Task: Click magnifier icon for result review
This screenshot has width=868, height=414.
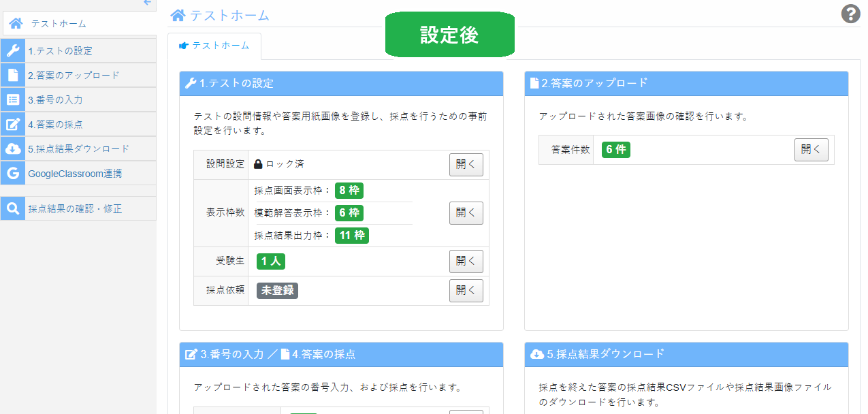Action: 13,208
